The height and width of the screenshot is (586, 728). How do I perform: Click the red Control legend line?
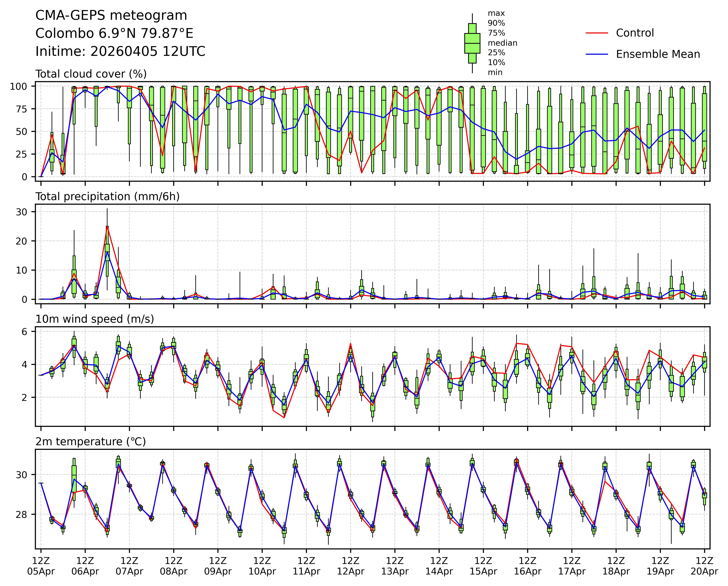[x=597, y=33]
